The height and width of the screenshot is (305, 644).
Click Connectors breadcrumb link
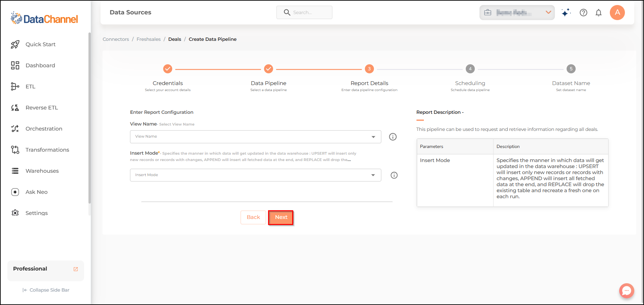point(116,39)
